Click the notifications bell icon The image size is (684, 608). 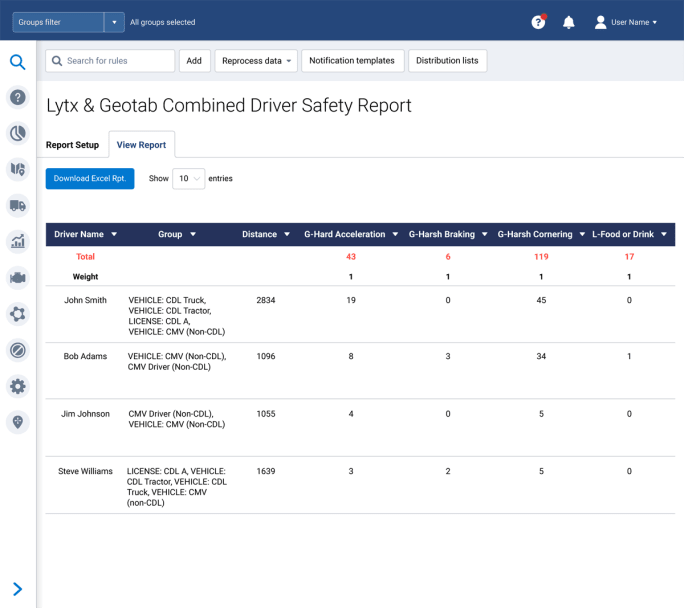click(568, 22)
